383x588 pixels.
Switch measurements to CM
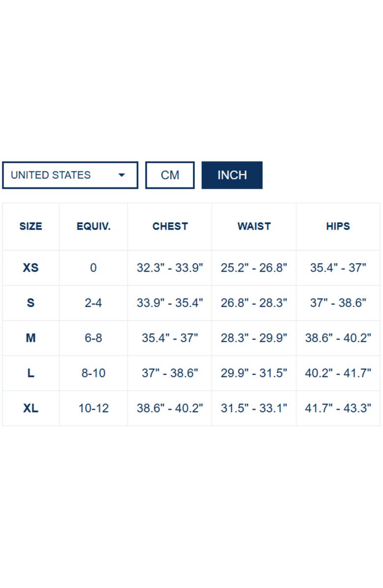[170, 175]
